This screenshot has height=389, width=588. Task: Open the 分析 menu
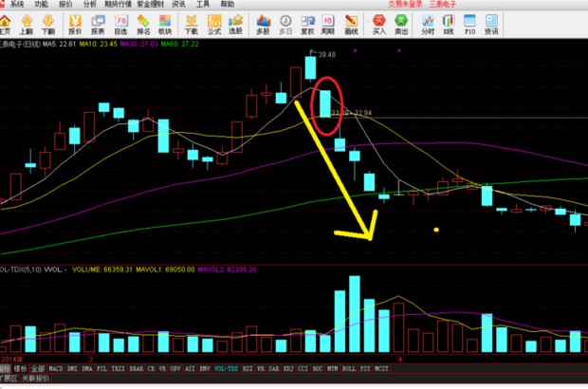click(x=89, y=4)
